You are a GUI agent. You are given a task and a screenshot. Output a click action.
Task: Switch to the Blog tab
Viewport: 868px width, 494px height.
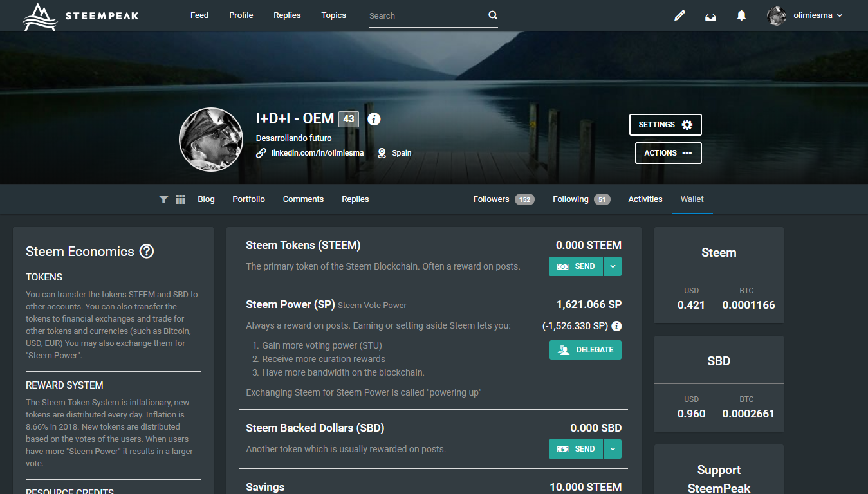tap(206, 199)
